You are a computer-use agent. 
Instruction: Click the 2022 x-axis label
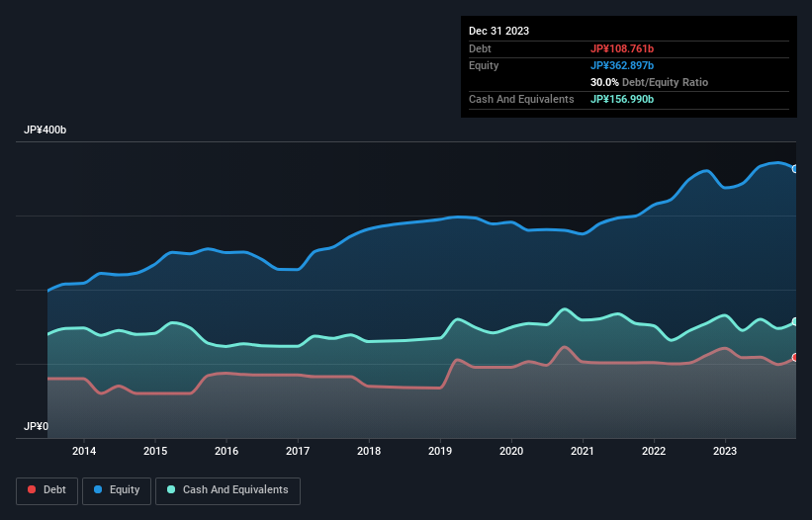coord(654,451)
